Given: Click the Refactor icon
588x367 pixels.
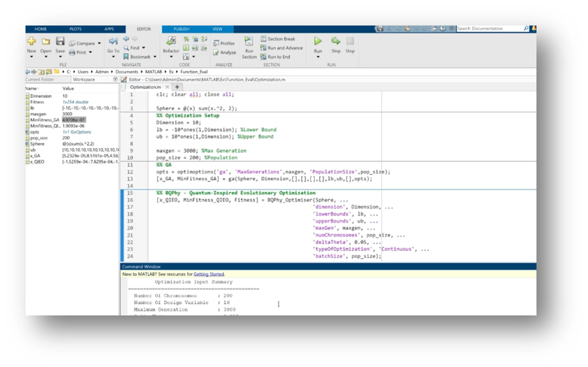Looking at the screenshot, I should [171, 41].
